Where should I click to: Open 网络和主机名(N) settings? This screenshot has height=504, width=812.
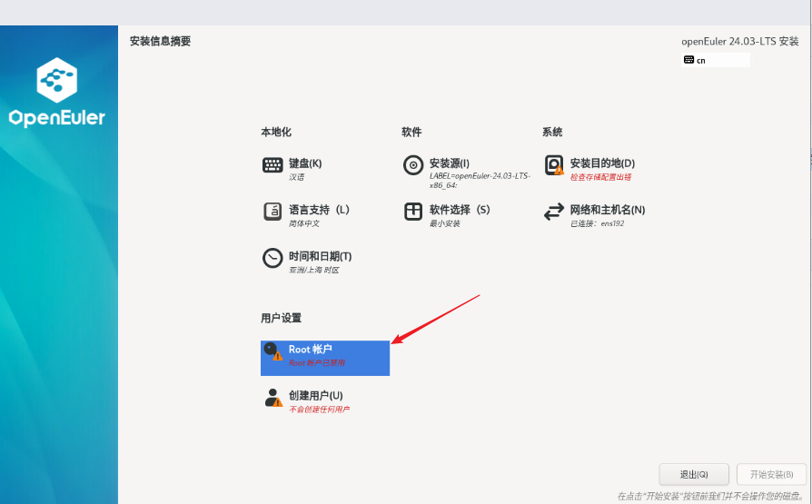click(608, 210)
